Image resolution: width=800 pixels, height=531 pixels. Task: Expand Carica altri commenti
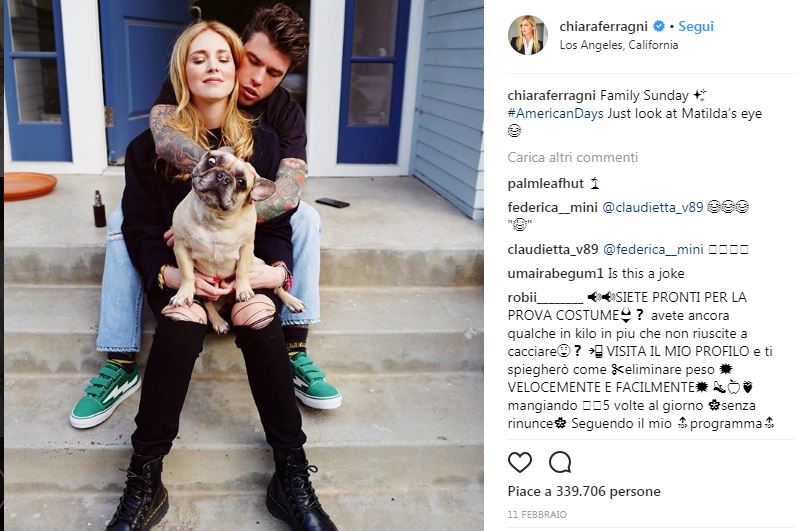click(572, 157)
